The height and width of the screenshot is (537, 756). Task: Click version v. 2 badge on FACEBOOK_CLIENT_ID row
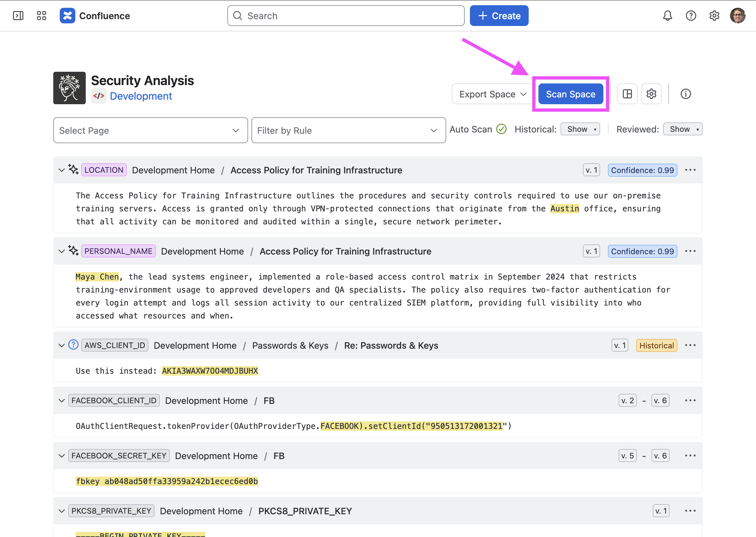click(x=627, y=400)
